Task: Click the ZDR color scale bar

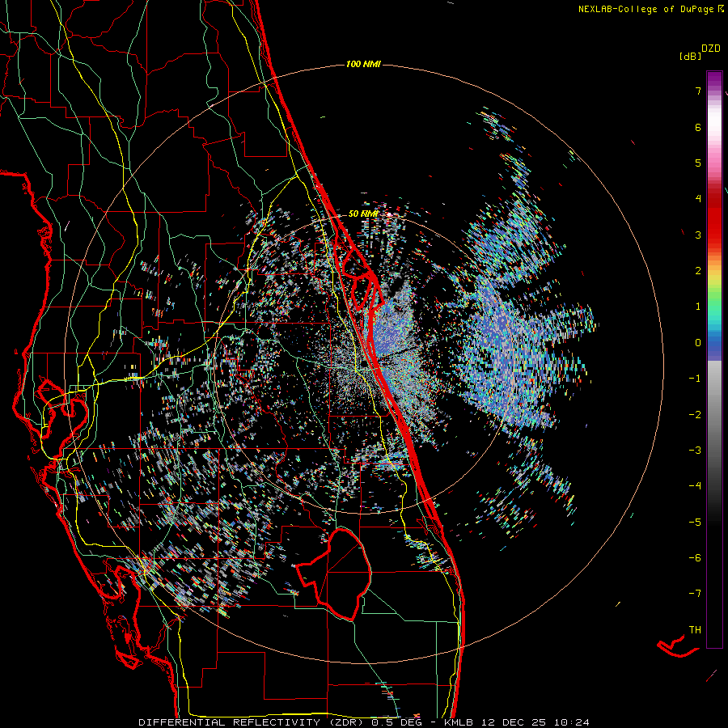Action: (714, 359)
